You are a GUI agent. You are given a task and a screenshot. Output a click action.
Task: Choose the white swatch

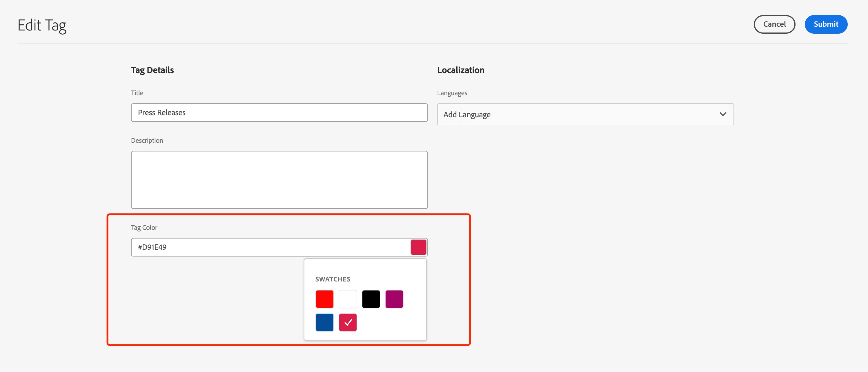[x=348, y=299]
